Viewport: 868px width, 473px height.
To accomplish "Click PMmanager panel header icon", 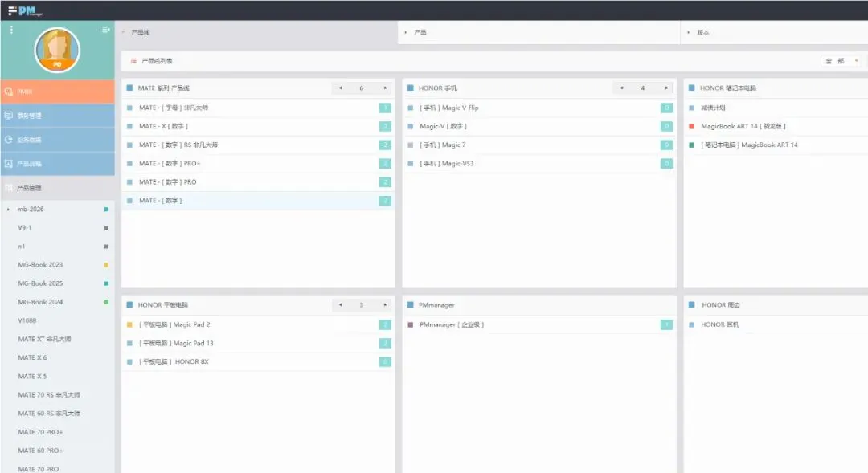I will click(x=410, y=305).
